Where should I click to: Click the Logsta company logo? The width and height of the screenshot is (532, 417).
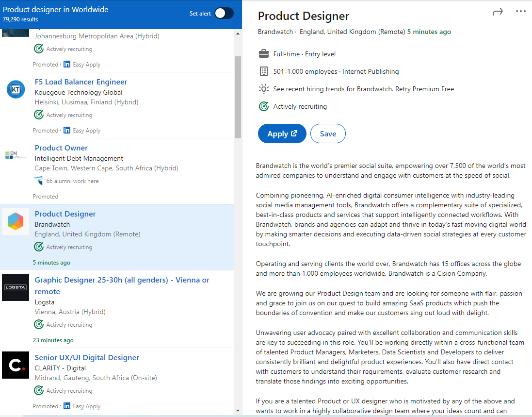click(16, 287)
